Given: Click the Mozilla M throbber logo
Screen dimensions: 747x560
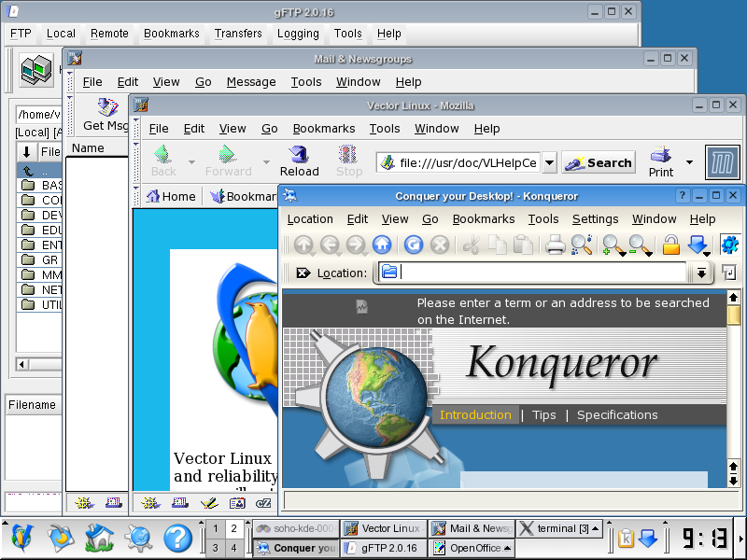Looking at the screenshot, I should coord(722,162).
